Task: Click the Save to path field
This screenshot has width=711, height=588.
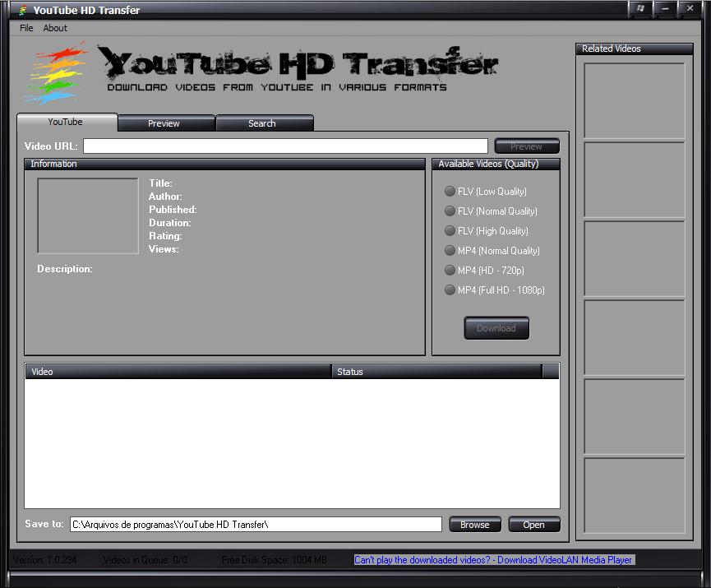Action: pos(256,525)
